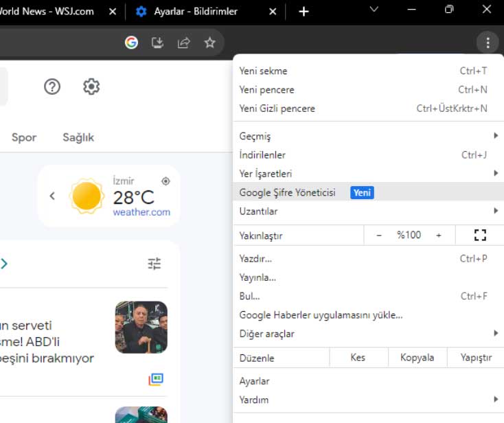Image resolution: width=504 pixels, height=423 pixels.
Task: Bookmark this page with the star icon
Action: 209,43
